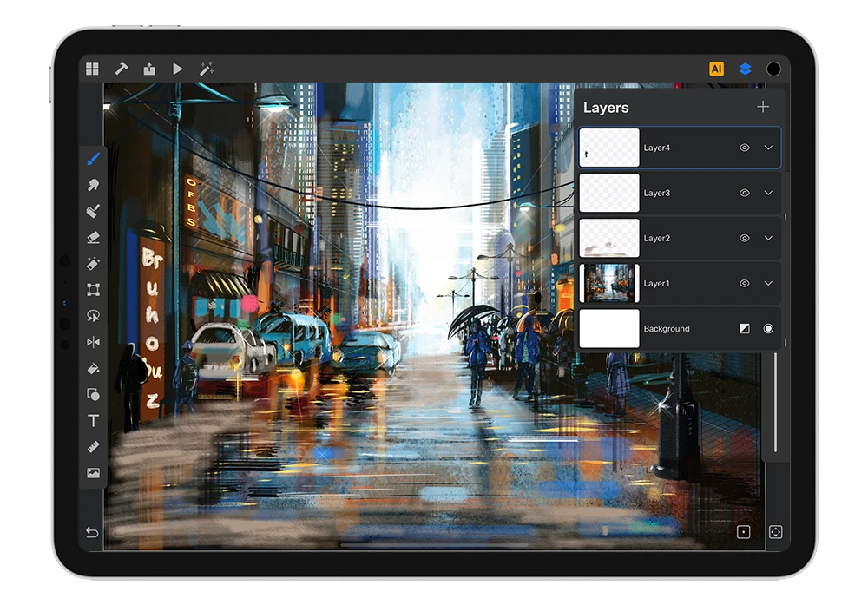Toggle the Background layer radio button
This screenshot has width=868, height=605.
(x=768, y=329)
